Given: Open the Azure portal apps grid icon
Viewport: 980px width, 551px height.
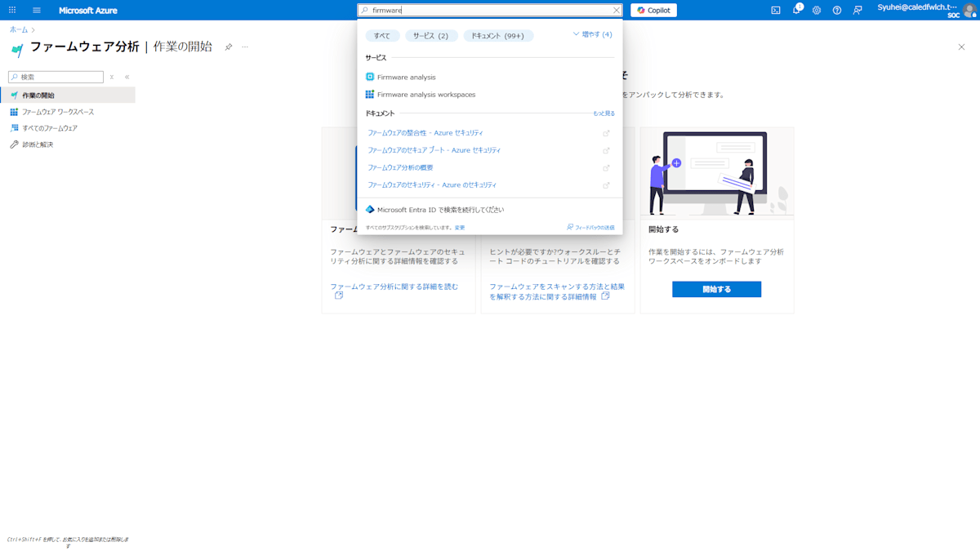Looking at the screenshot, I should (12, 10).
